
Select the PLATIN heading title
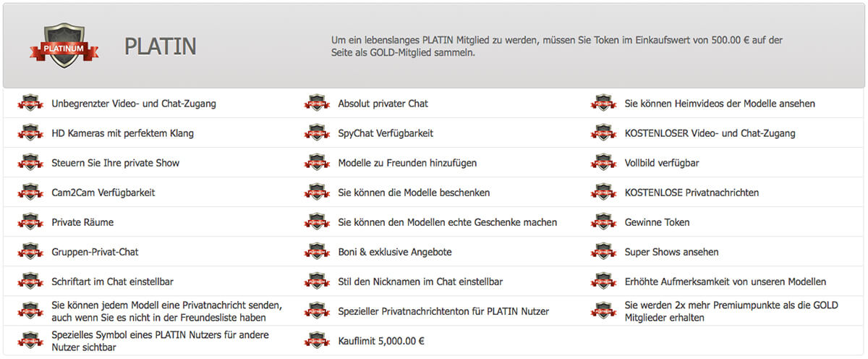pyautogui.click(x=160, y=46)
